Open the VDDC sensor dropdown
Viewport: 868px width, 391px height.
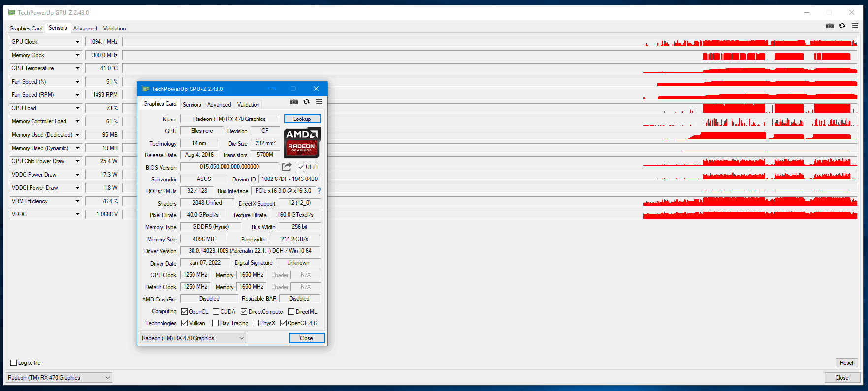tap(77, 214)
